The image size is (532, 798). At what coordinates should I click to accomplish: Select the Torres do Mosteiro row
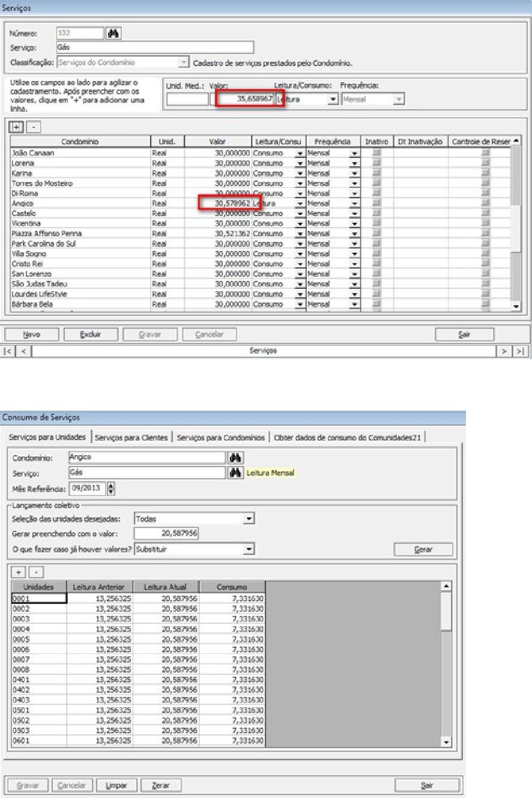[x=261, y=183]
